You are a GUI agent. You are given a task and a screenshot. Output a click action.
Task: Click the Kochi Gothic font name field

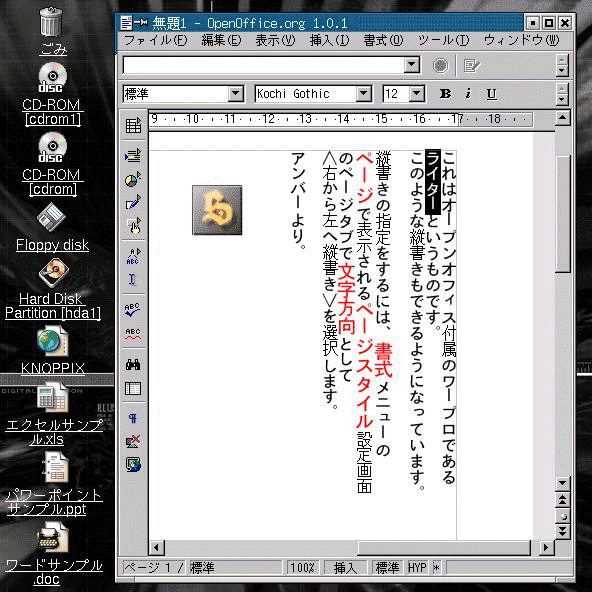tap(306, 93)
